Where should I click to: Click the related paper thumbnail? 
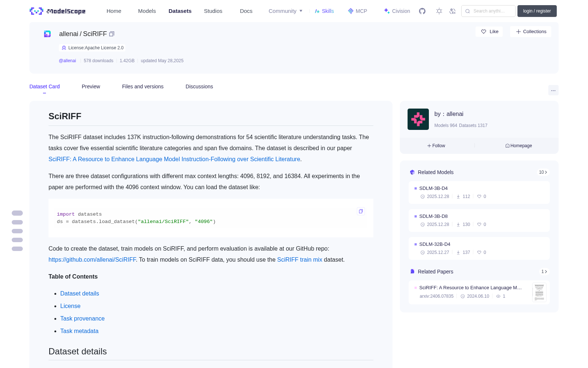tap(539, 292)
